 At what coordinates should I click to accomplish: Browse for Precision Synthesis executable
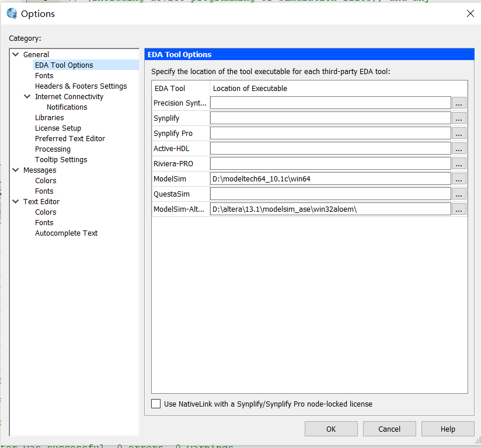[x=459, y=103]
